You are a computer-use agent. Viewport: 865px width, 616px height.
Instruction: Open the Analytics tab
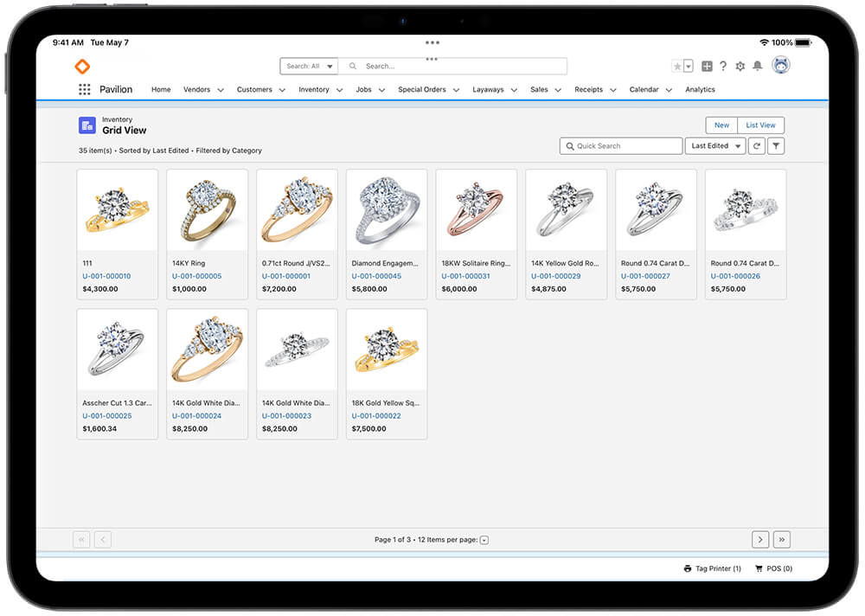coord(700,89)
